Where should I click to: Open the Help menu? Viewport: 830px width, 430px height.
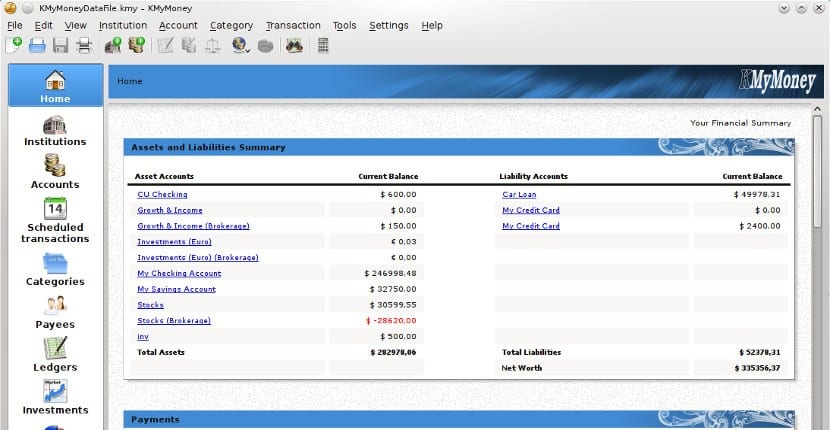tap(432, 25)
